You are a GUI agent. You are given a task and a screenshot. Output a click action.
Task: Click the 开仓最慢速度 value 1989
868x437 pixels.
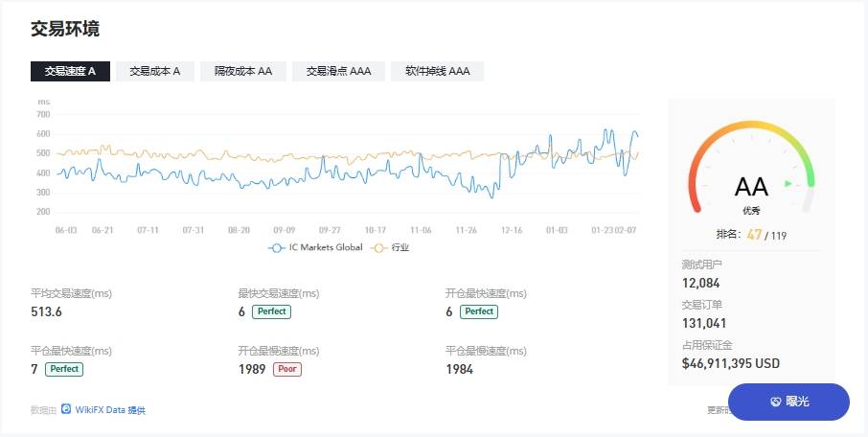(252, 369)
